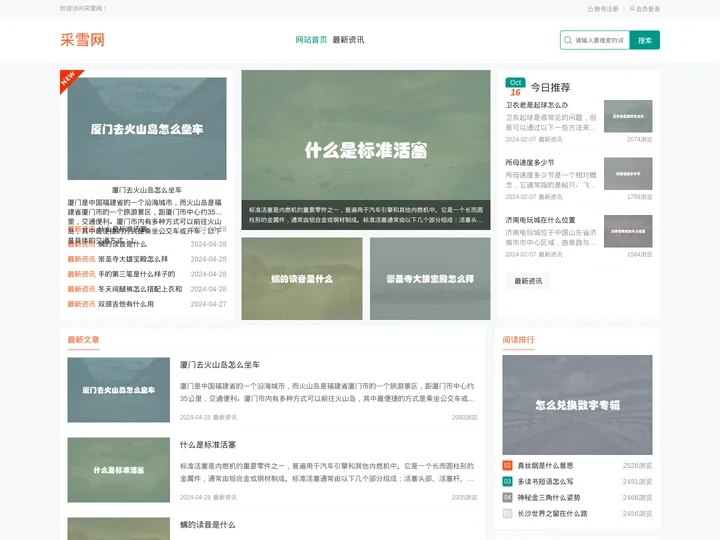Select the 阅读排行 section tab

coord(518,340)
